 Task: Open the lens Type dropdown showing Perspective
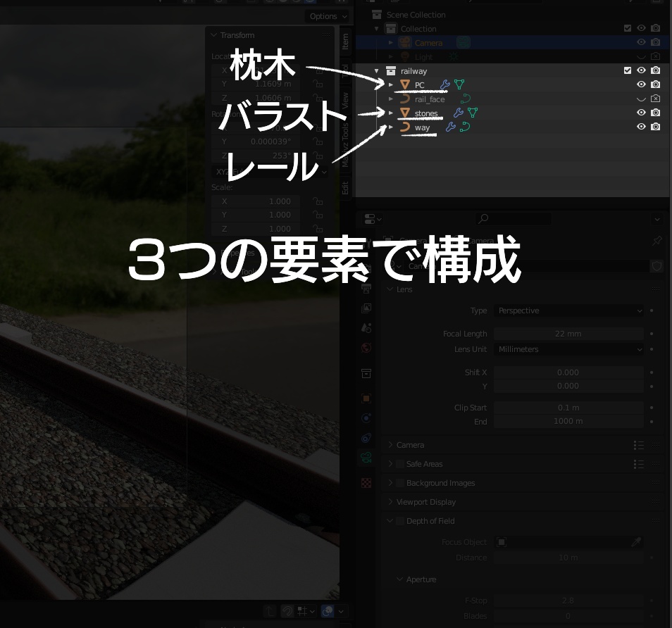pyautogui.click(x=568, y=310)
